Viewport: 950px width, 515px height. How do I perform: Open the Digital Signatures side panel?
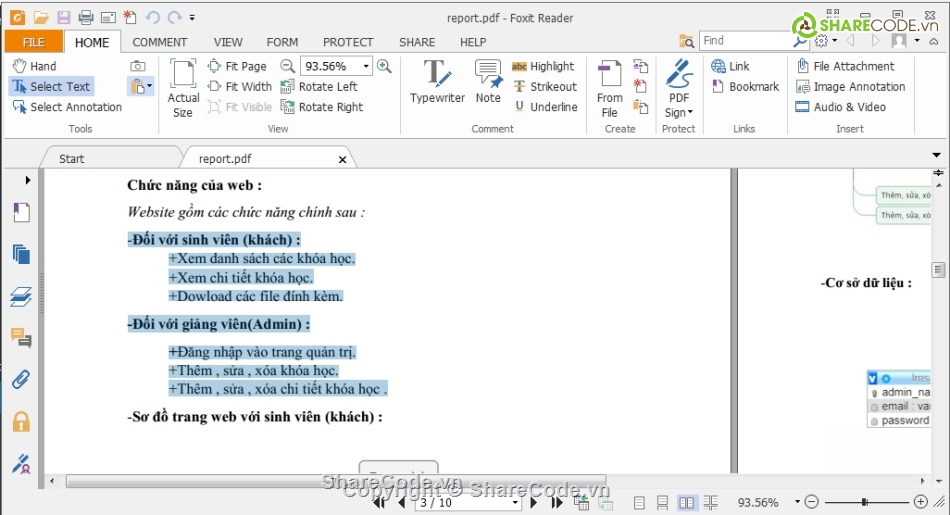21,464
